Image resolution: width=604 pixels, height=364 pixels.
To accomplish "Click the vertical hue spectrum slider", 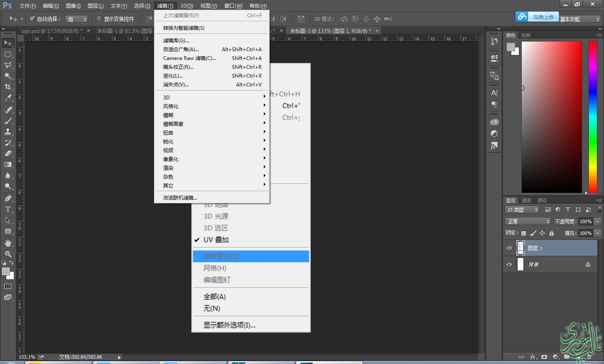I will (593, 117).
